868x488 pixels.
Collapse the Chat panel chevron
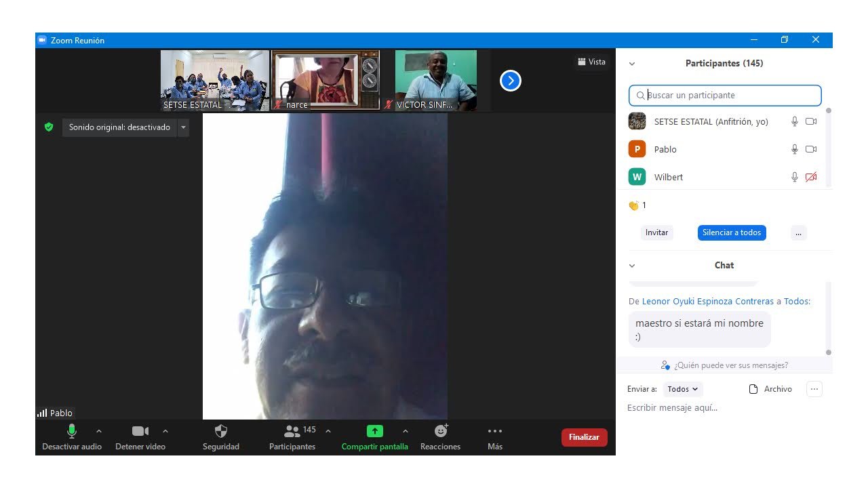[x=632, y=266]
